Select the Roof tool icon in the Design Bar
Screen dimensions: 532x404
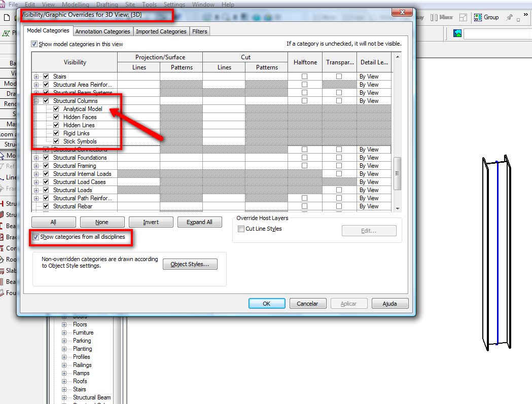click(2, 260)
